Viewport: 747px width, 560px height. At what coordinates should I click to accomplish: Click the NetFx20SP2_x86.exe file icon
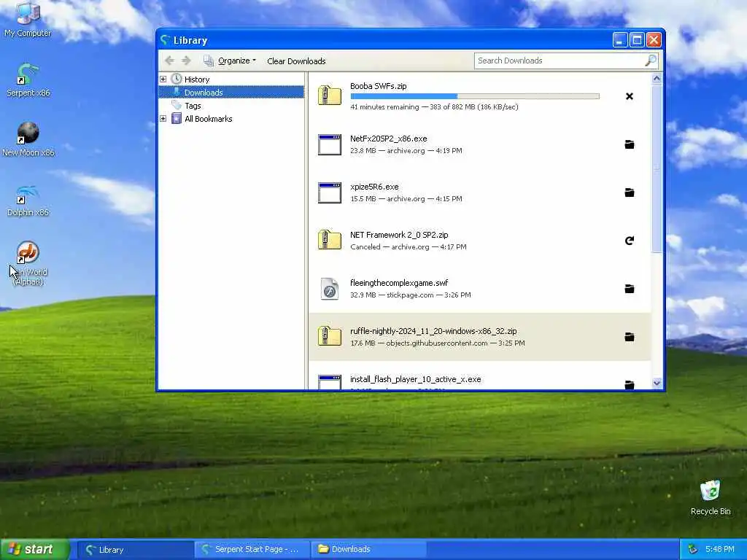(x=330, y=145)
